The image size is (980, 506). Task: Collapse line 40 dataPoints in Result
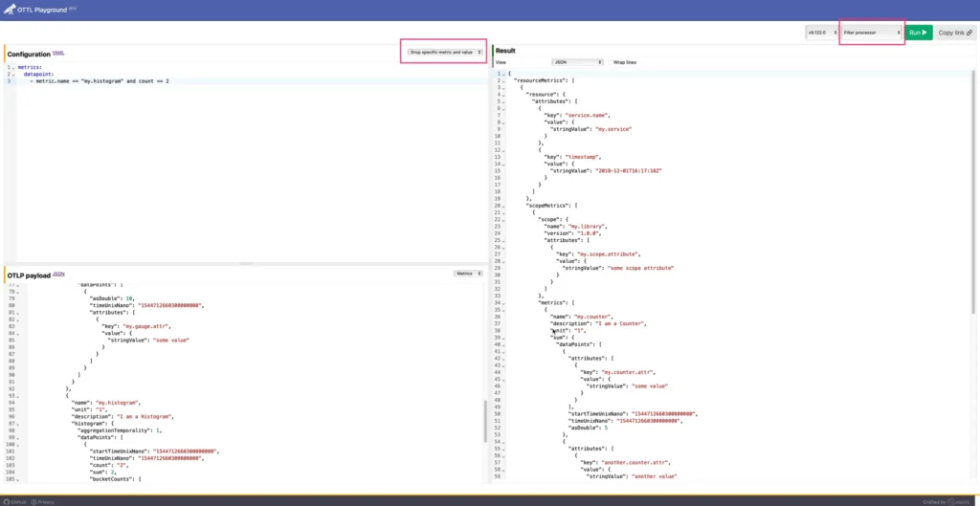[505, 344]
